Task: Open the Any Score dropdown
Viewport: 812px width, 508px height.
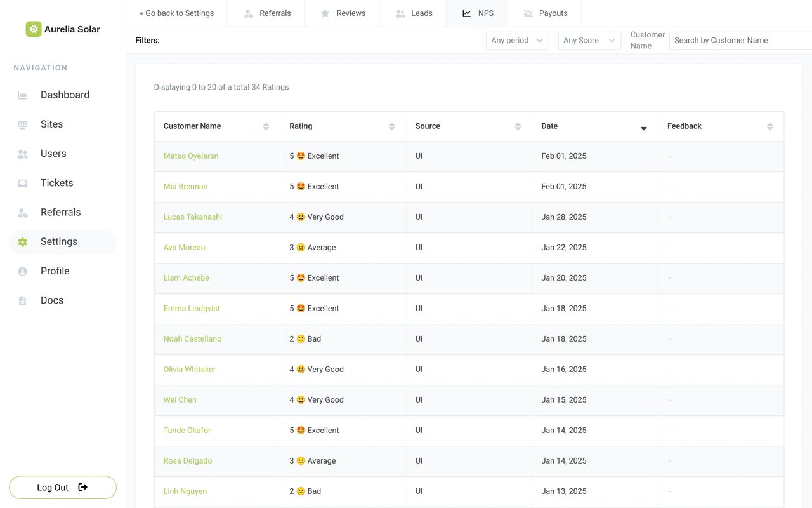Action: [589, 41]
